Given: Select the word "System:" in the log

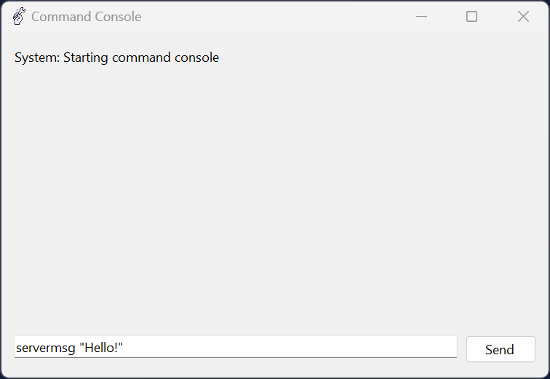Looking at the screenshot, I should (x=37, y=58).
